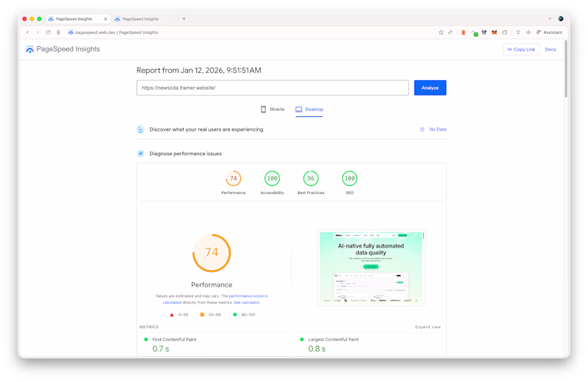
Task: Click the Copy Link button
Action: [521, 49]
